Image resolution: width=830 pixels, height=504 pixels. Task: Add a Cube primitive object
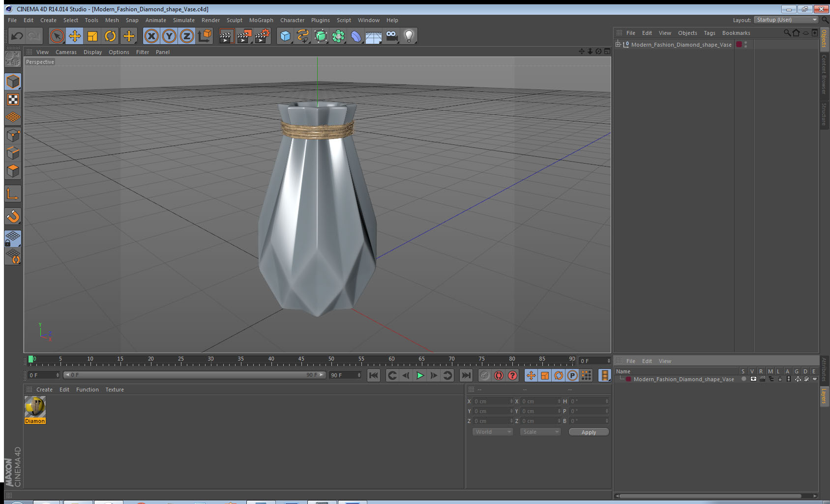pos(285,36)
